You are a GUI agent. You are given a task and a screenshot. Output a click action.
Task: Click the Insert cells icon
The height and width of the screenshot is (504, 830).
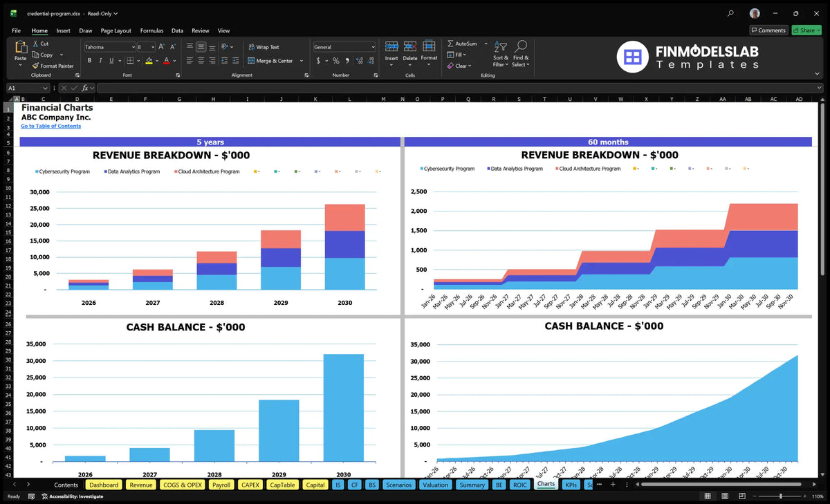[x=391, y=46]
